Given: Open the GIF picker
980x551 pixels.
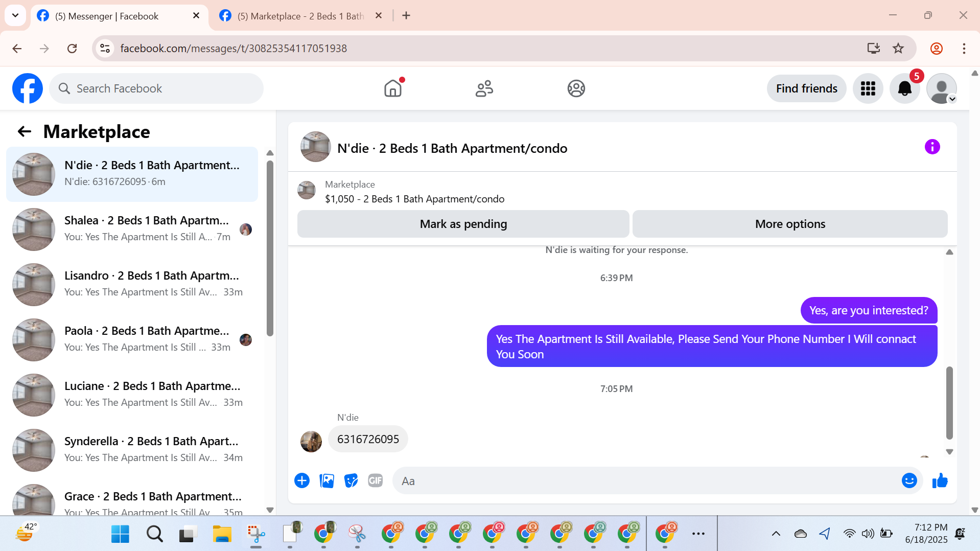Looking at the screenshot, I should (x=376, y=481).
